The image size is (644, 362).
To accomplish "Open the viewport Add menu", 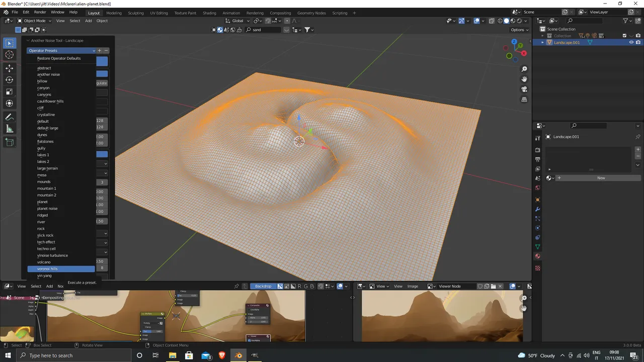I will pyautogui.click(x=88, y=21).
